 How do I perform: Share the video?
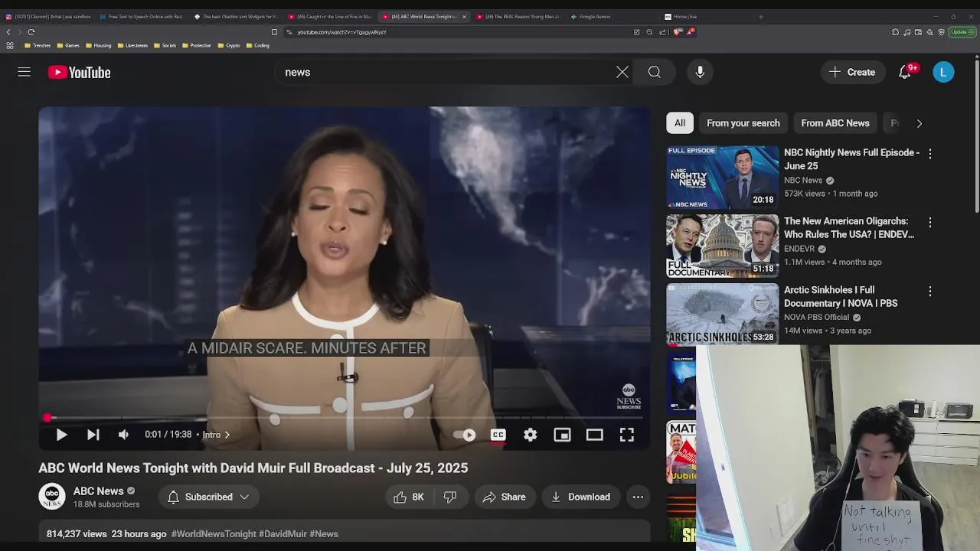504,497
